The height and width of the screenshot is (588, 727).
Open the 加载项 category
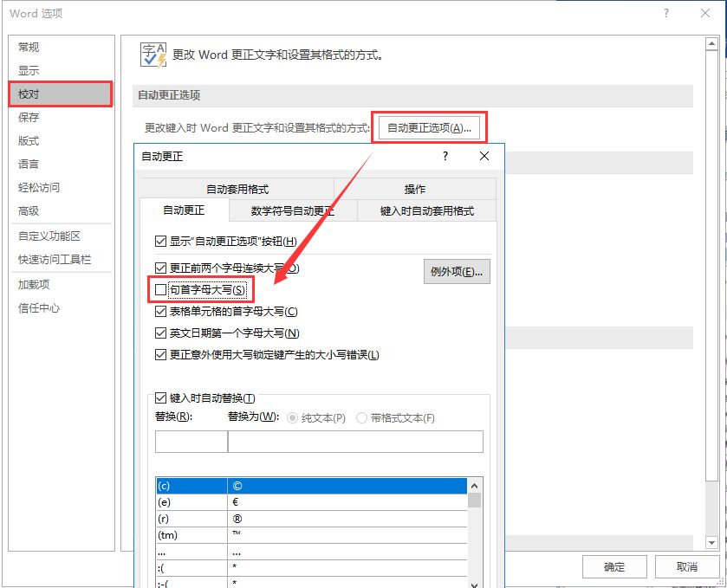click(34, 285)
